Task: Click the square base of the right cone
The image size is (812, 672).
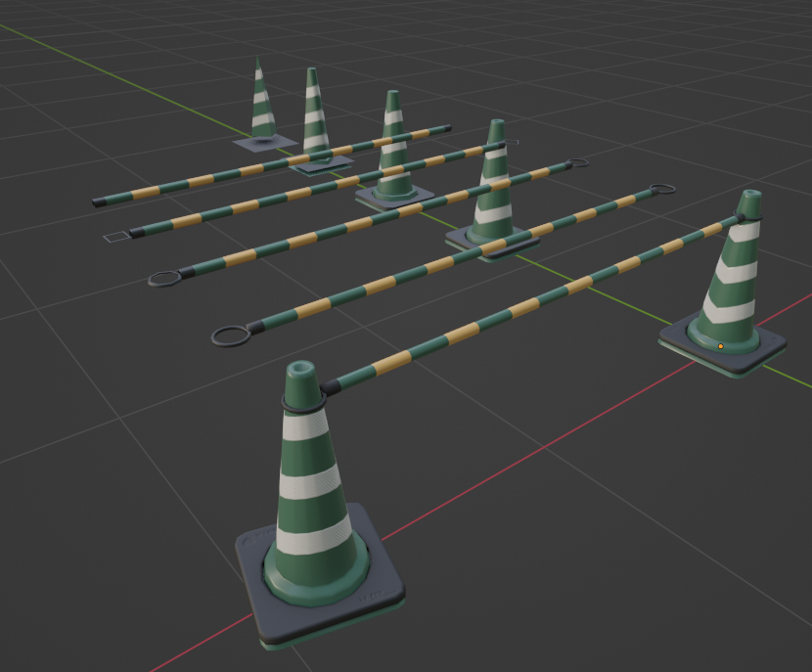Action: [768, 353]
